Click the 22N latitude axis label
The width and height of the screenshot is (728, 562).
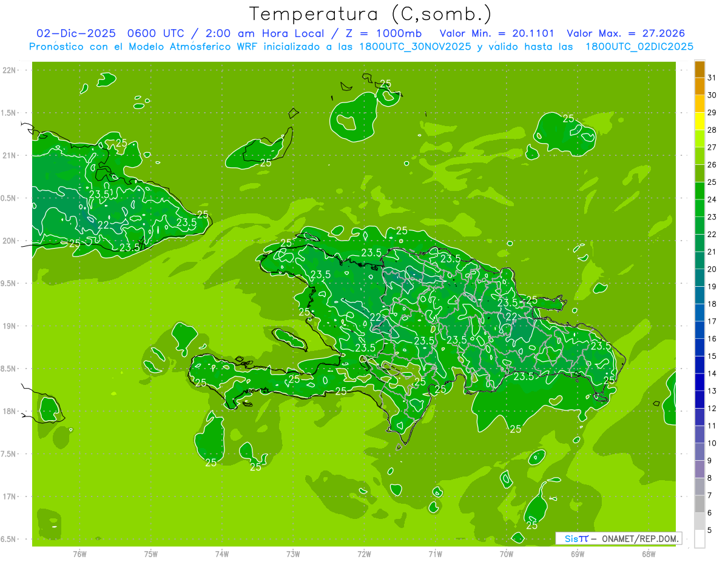pyautogui.click(x=10, y=70)
